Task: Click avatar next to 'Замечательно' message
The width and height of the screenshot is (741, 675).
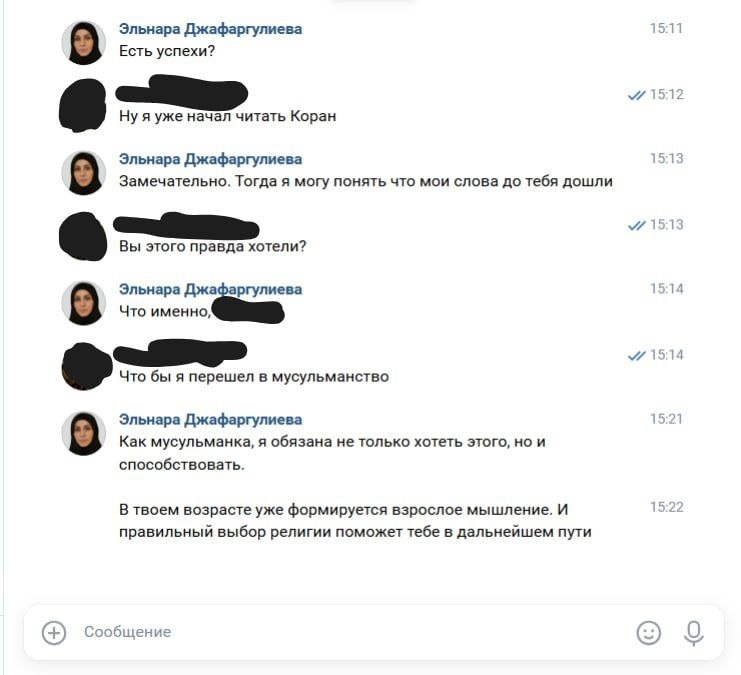Action: pyautogui.click(x=84, y=173)
